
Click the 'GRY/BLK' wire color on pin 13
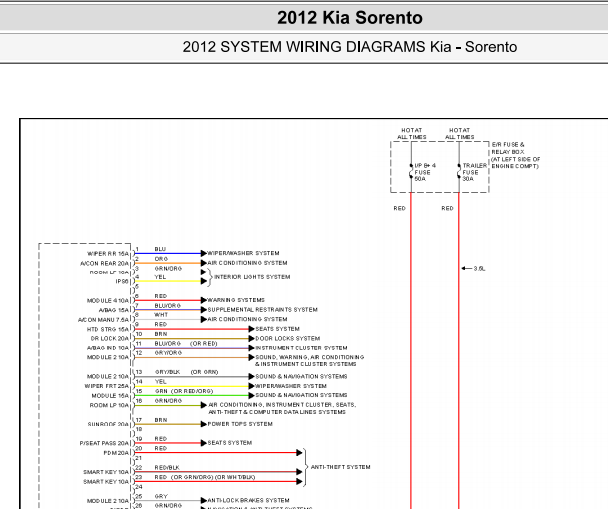[x=168, y=372]
